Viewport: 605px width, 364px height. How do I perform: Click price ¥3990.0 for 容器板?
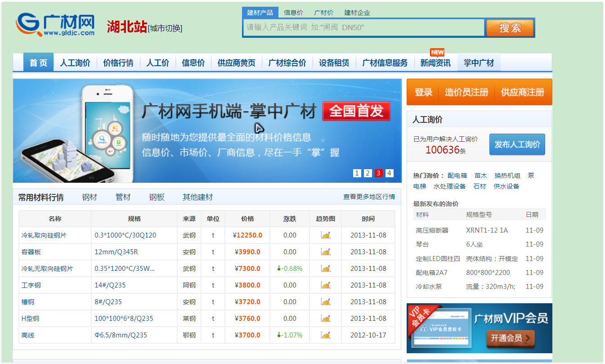coord(247,252)
